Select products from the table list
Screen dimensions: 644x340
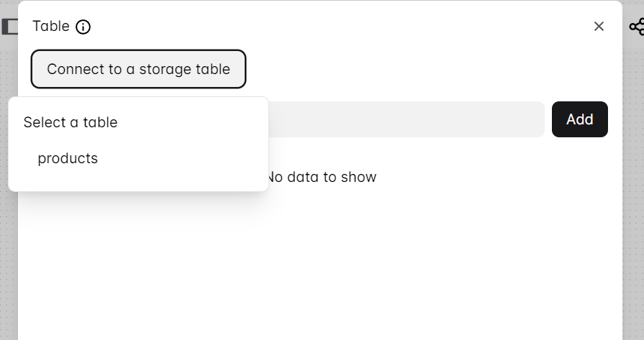coord(68,158)
